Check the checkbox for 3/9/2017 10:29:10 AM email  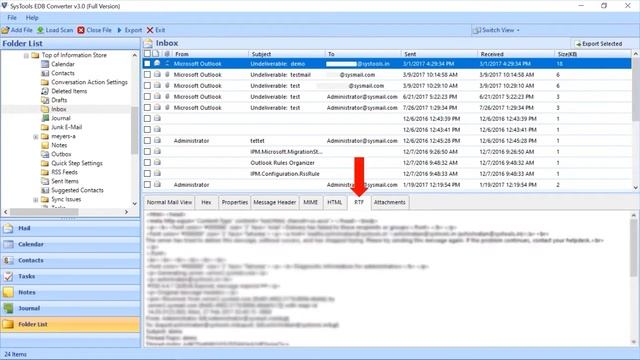147,86
